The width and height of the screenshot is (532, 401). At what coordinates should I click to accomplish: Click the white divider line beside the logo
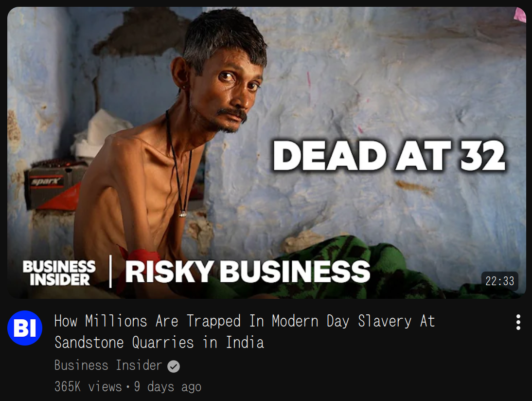coord(110,272)
